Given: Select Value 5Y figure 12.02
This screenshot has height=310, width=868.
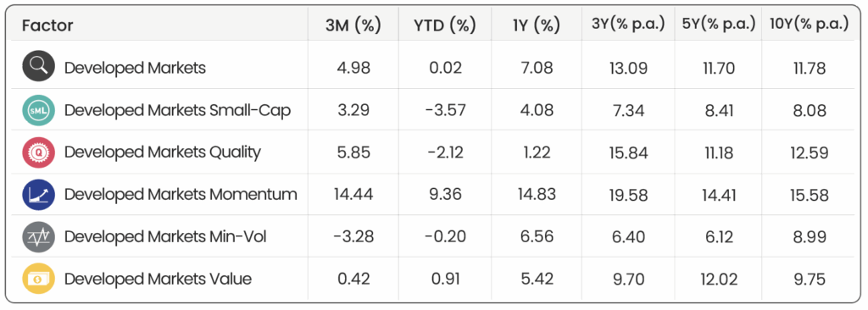Looking at the screenshot, I should coord(719,279).
